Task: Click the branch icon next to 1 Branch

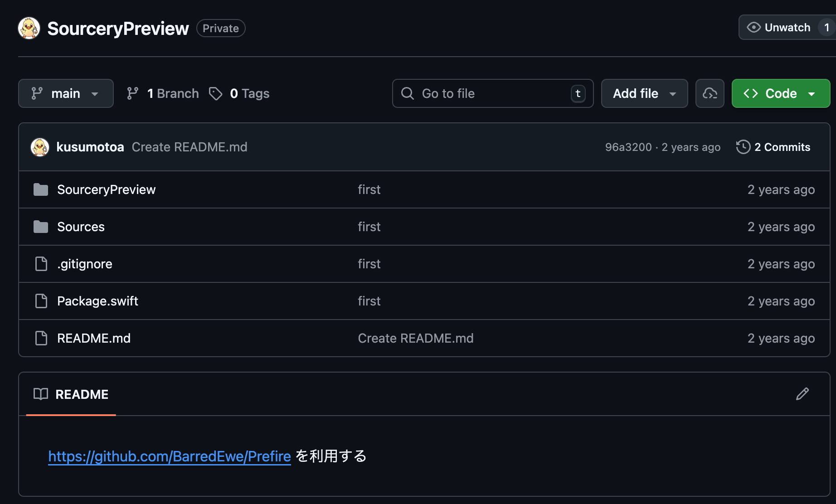Action: click(132, 93)
